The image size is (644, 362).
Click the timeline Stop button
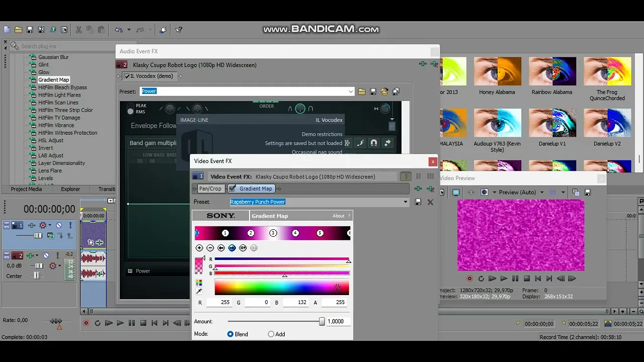[x=143, y=323]
